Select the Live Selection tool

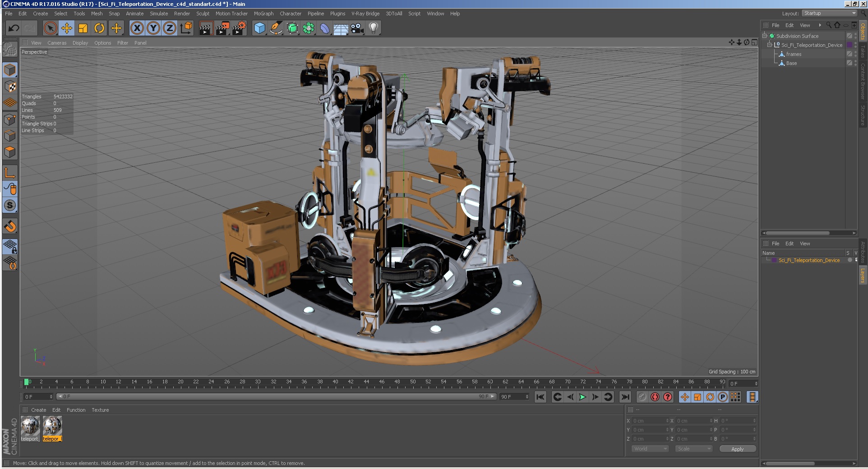pyautogui.click(x=51, y=28)
